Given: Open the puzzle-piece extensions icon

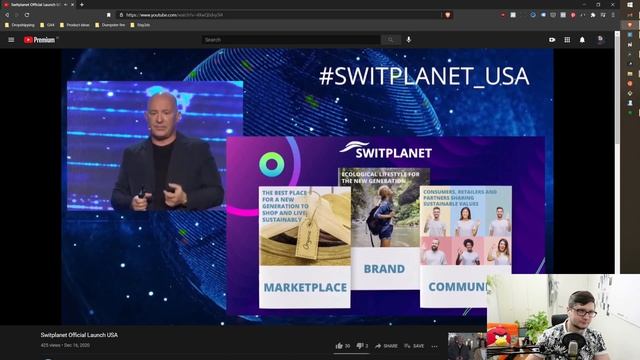Looking at the screenshot, I should point(593,15).
